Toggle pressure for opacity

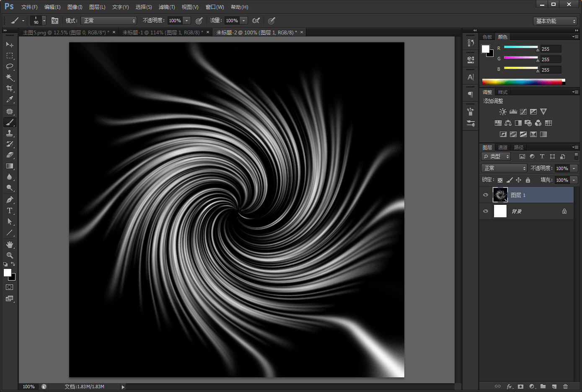199,21
